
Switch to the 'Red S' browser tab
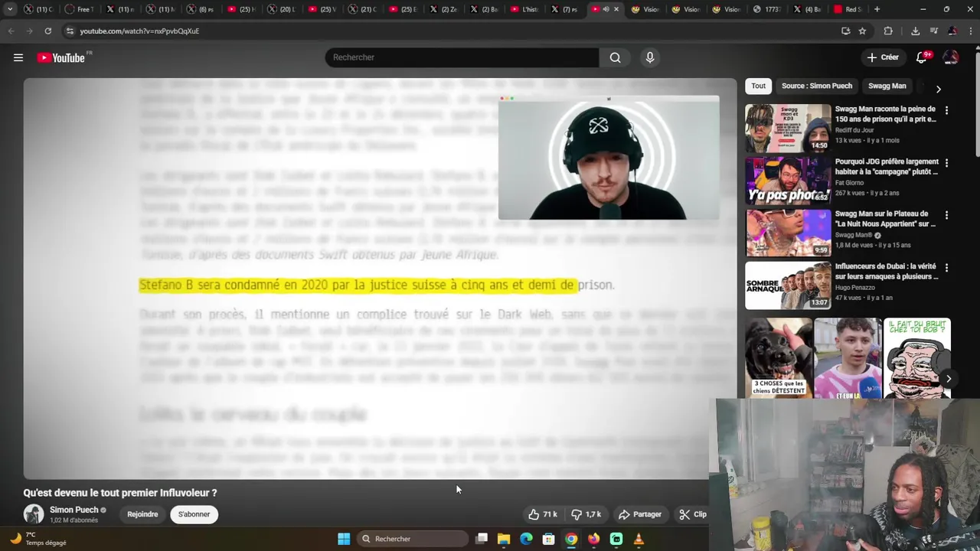tap(847, 9)
